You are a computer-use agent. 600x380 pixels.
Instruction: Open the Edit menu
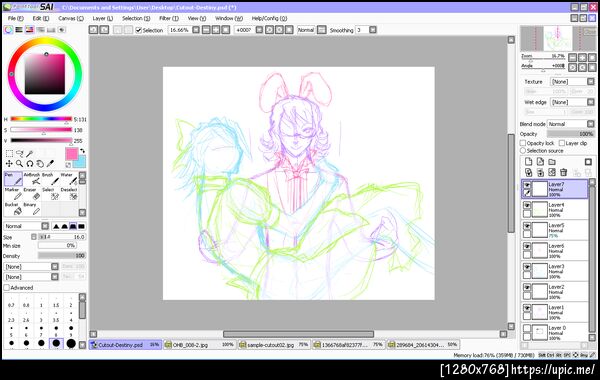tap(41, 18)
